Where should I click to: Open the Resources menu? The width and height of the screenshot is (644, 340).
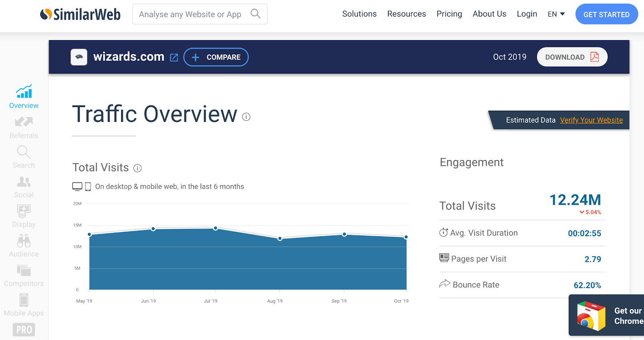click(407, 14)
